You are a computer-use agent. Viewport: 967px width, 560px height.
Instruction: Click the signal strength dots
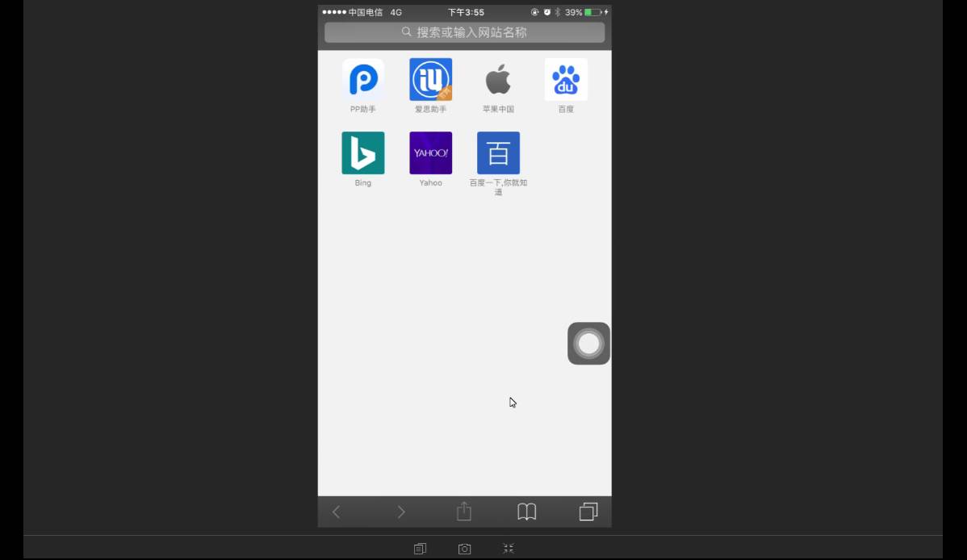coord(334,12)
